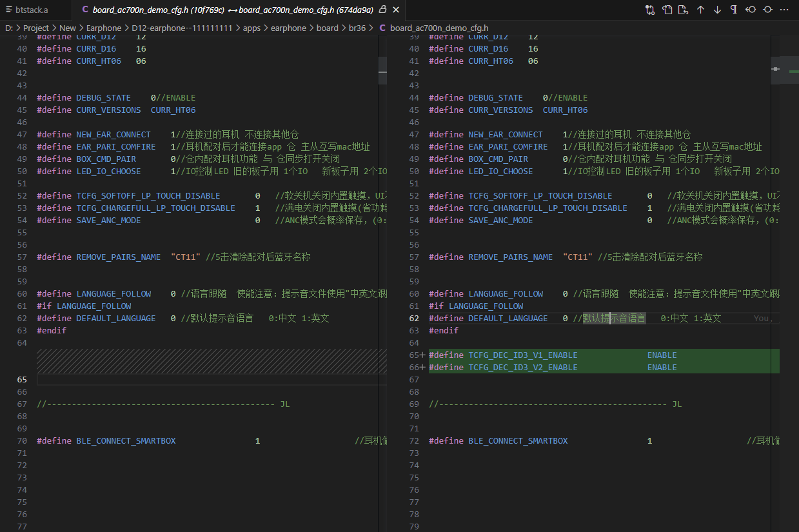799x532 pixels.
Task: Click TCFG_CHARGEFULL_LP_TOUCH_DISABLE in right pane
Action: 548,208
